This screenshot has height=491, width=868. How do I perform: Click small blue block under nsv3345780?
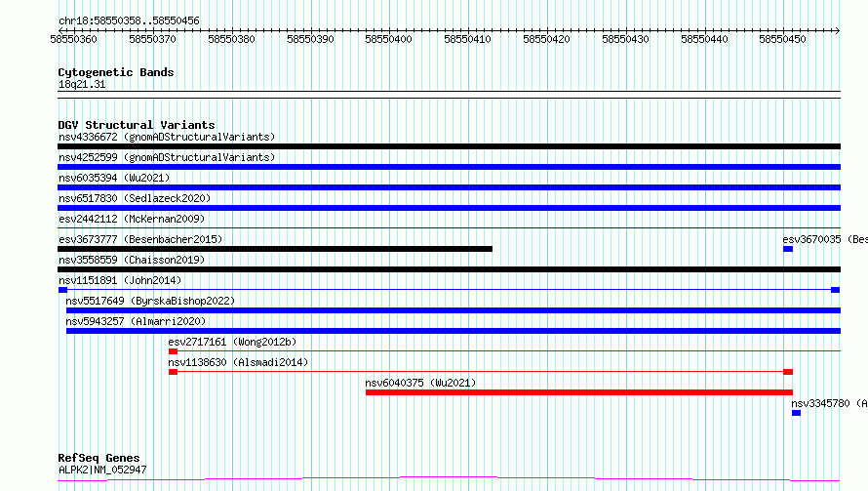tap(796, 414)
